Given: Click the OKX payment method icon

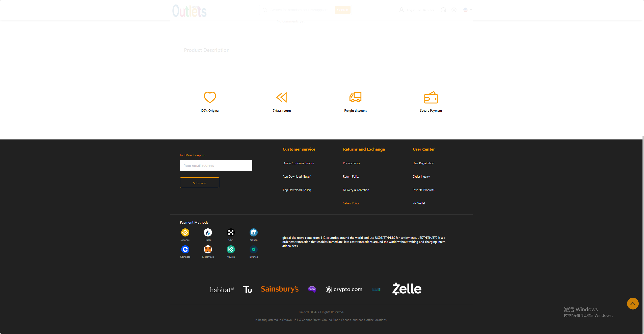Looking at the screenshot, I should point(231,233).
